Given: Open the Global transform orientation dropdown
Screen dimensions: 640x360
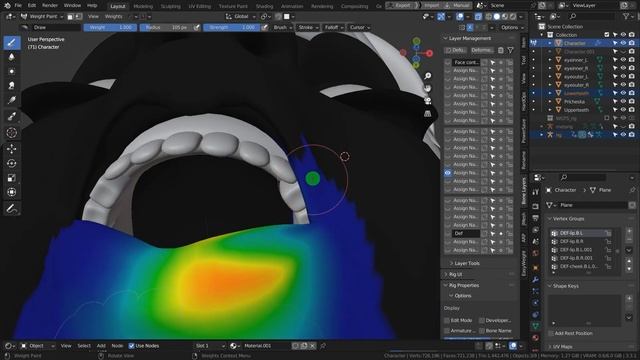Looking at the screenshot, I should click(241, 17).
